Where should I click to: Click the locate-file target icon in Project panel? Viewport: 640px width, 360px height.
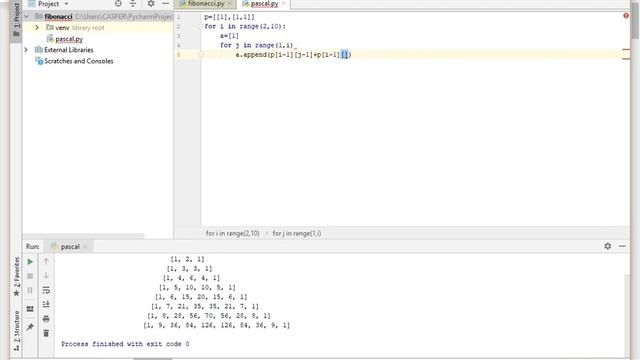click(x=118, y=4)
